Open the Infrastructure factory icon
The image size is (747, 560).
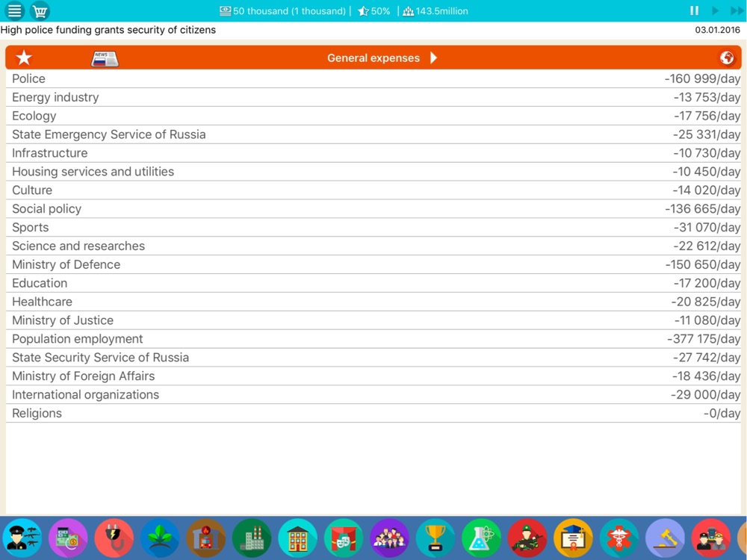click(252, 538)
